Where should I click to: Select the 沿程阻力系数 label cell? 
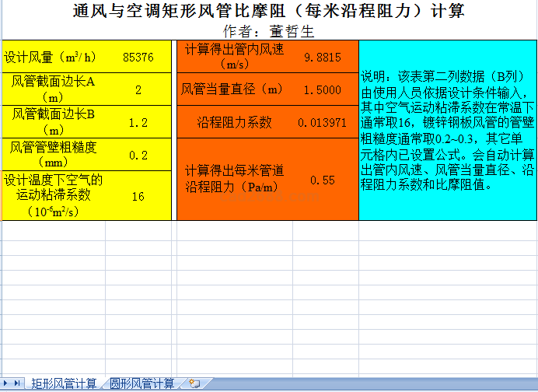coord(234,122)
